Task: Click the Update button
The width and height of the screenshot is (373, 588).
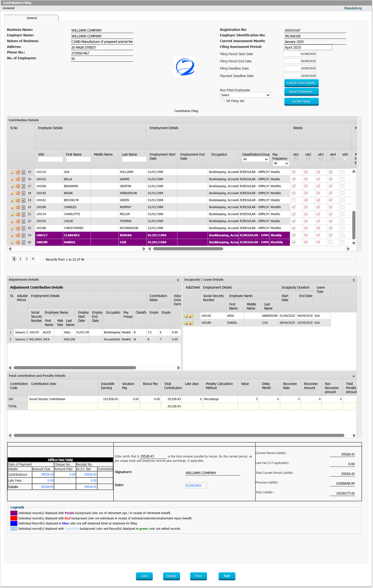Action: [x=172, y=576]
